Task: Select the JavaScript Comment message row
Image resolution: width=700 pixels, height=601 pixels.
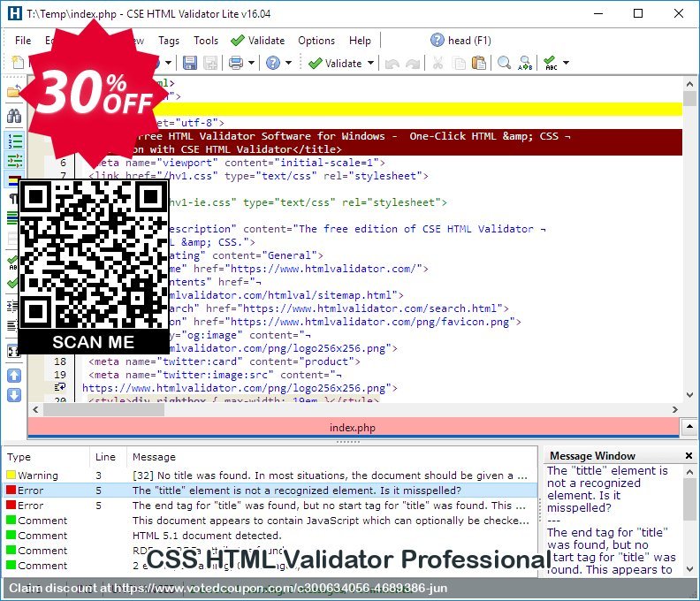Action: pos(270,521)
